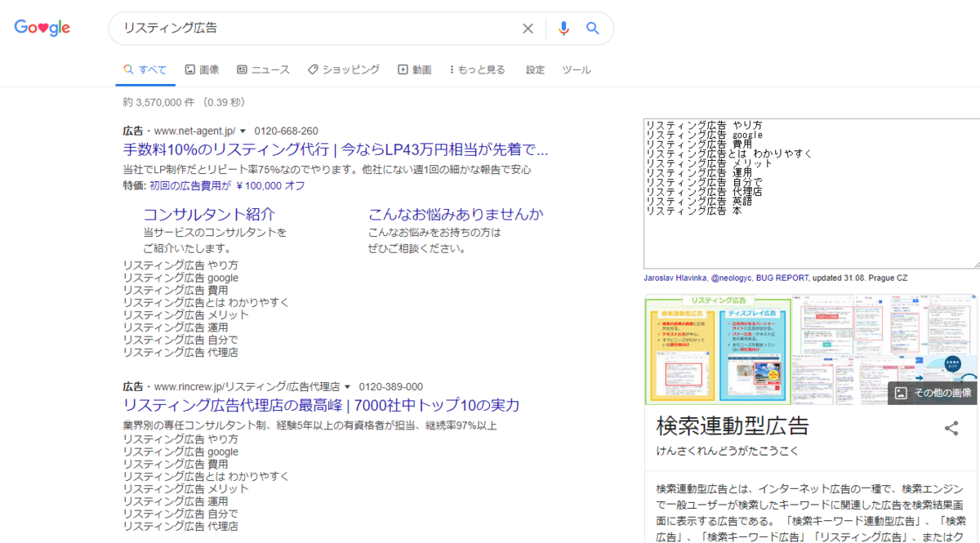Open コンサルタント紹介 sitelink

[x=209, y=214]
